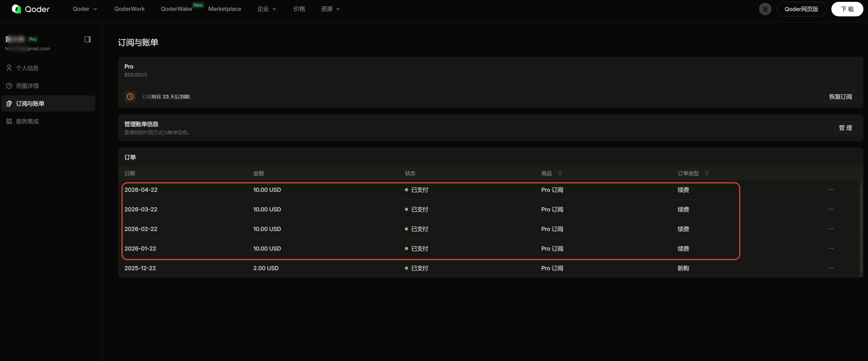
Task: Filter orders by 商品 funnel icon
Action: (560, 173)
